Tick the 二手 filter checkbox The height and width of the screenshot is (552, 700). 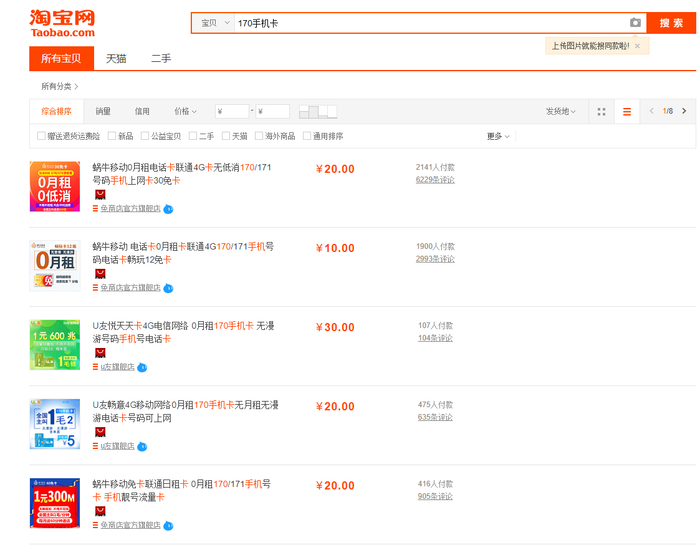(x=193, y=136)
